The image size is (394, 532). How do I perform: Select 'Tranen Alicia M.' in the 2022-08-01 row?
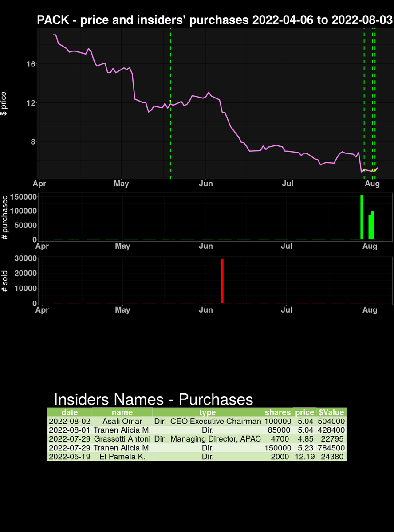coord(122,430)
